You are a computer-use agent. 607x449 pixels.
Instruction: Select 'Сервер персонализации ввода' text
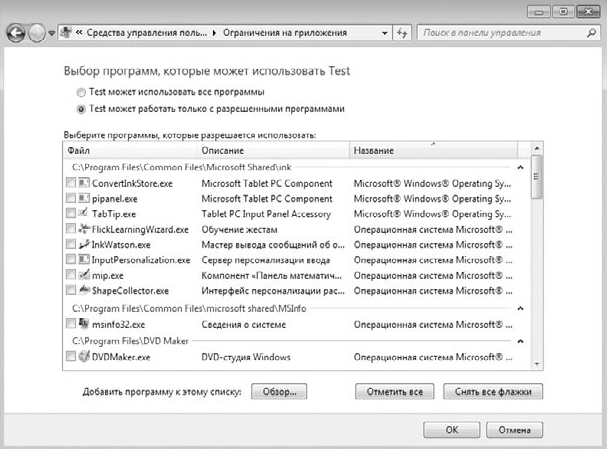click(266, 260)
